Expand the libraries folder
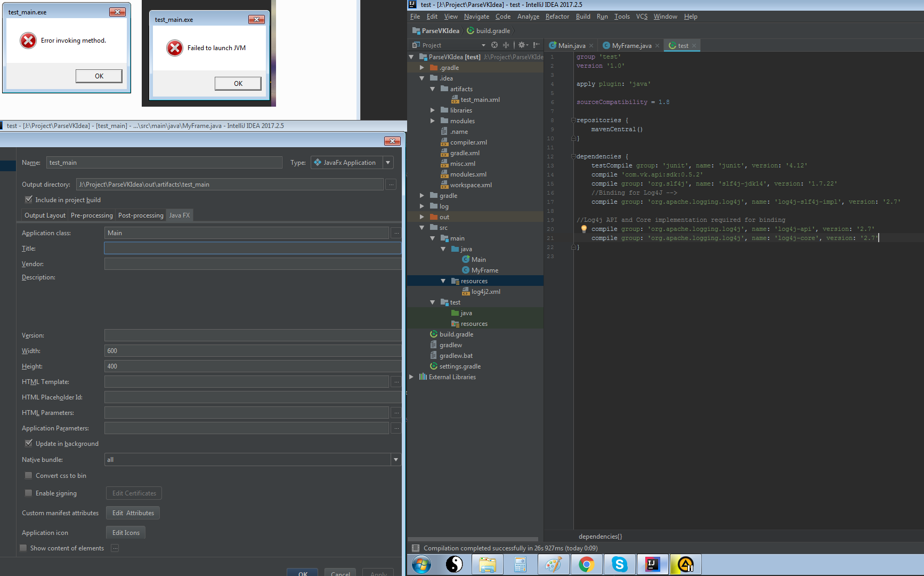The width and height of the screenshot is (924, 576). coord(432,110)
